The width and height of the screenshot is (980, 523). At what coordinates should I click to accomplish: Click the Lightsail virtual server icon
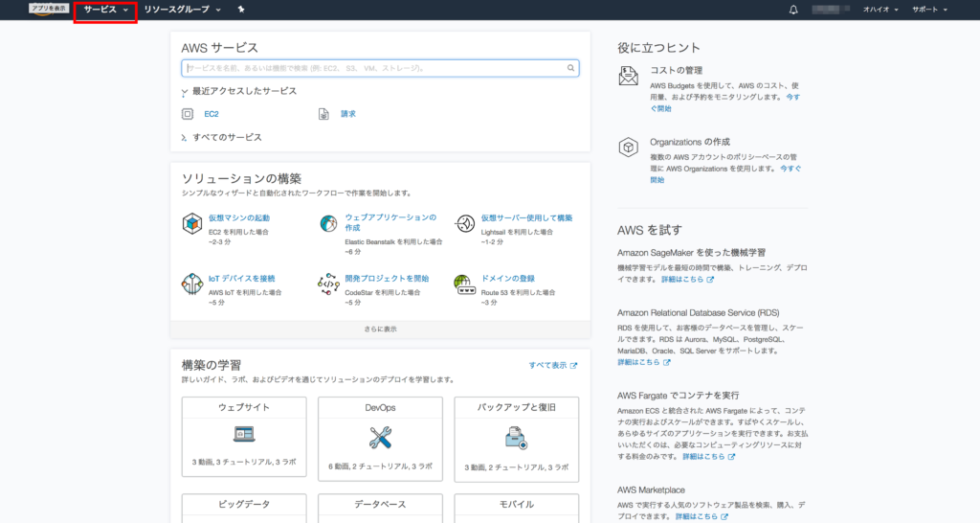464,224
